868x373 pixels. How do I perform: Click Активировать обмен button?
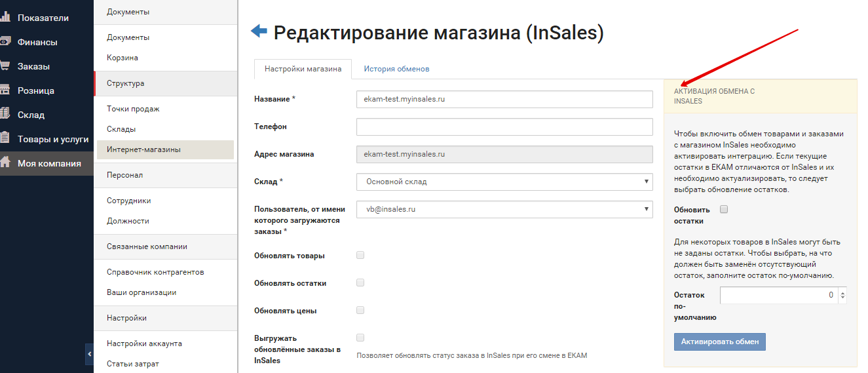point(720,342)
